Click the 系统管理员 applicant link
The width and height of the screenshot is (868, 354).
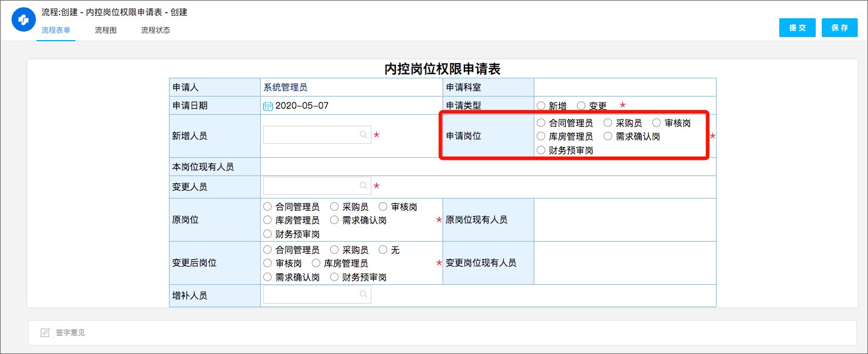286,87
